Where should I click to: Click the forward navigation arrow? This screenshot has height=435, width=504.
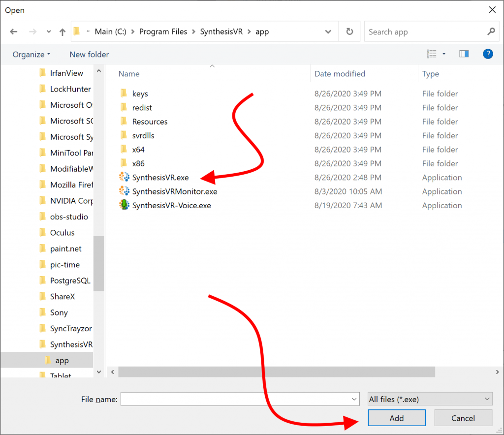coord(32,31)
